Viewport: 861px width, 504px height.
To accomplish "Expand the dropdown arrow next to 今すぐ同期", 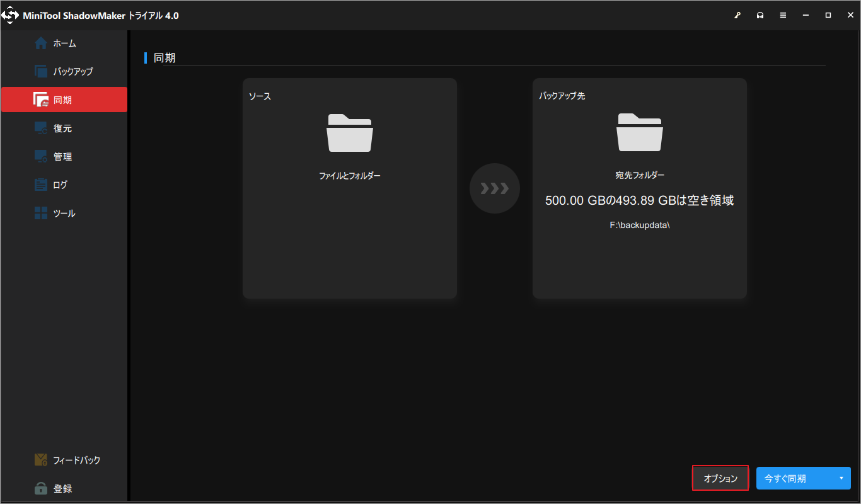I will click(x=843, y=478).
